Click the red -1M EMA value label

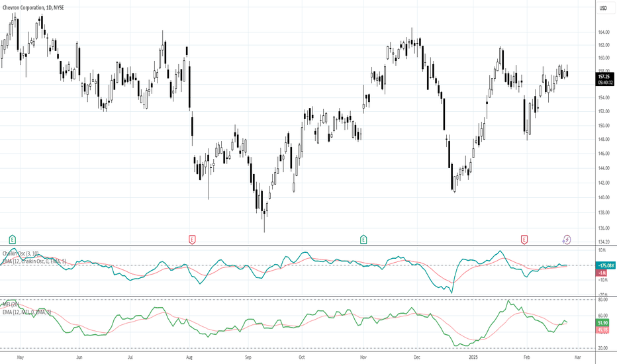[x=602, y=272]
